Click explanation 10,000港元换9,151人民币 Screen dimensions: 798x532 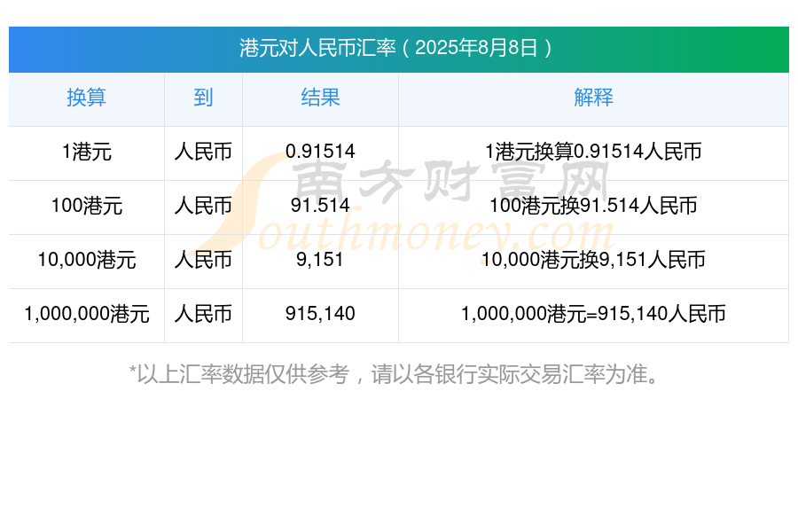tap(593, 260)
